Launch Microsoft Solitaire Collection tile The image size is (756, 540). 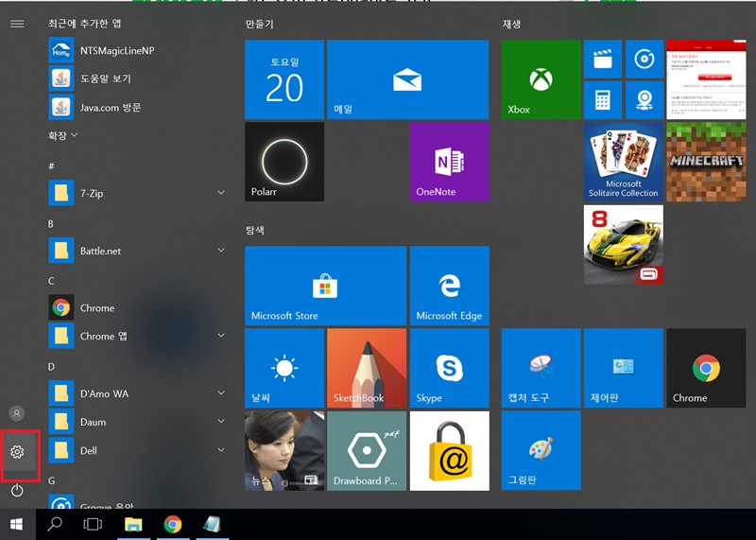[624, 162]
